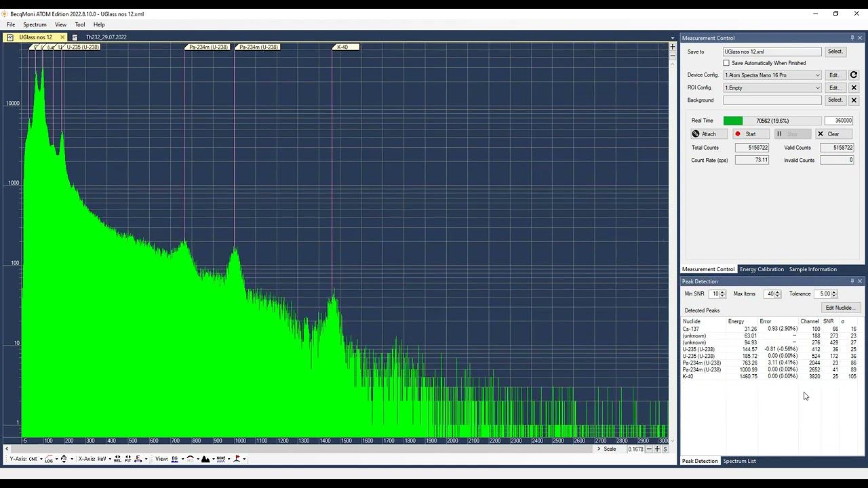Click the smoothing curve view icon
The image size is (868, 488).
pyautogui.click(x=190, y=459)
